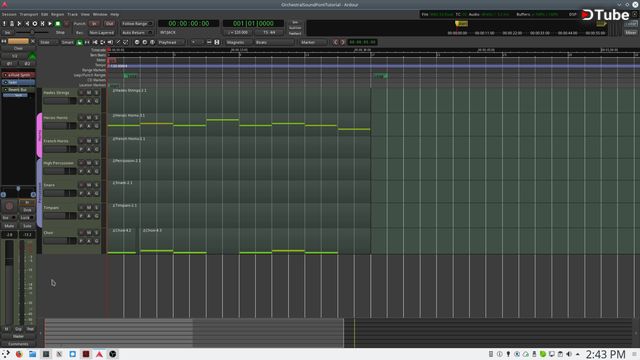640x360 pixels.
Task: Select the Stretch tool
Action: pyautogui.click(x=102, y=42)
